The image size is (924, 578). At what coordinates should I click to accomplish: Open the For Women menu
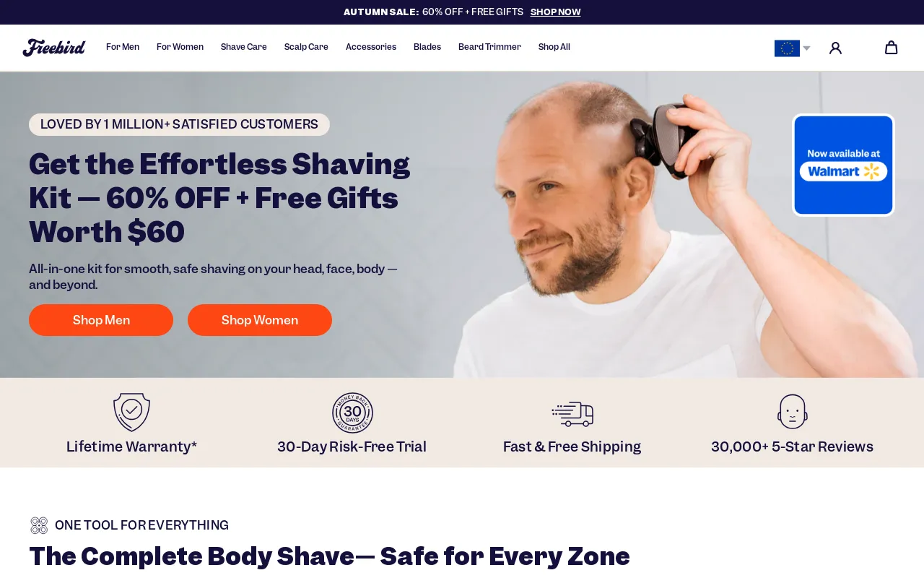180,47
